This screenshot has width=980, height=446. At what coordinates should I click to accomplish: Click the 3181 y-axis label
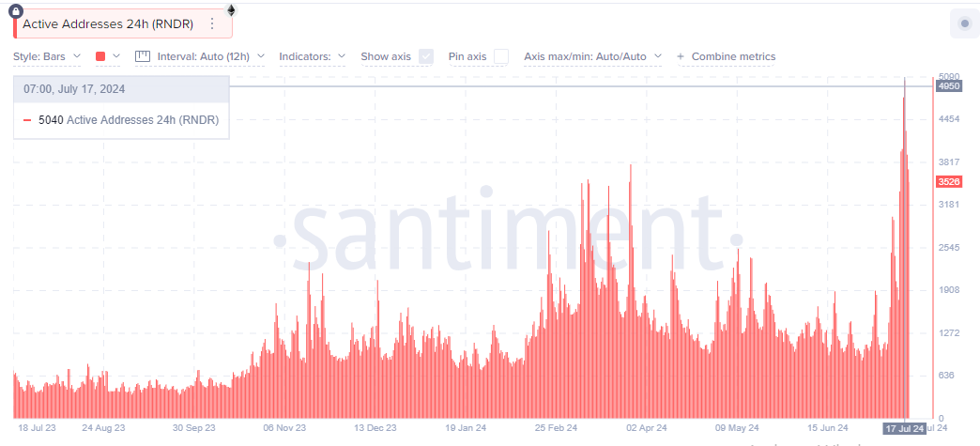(x=949, y=205)
